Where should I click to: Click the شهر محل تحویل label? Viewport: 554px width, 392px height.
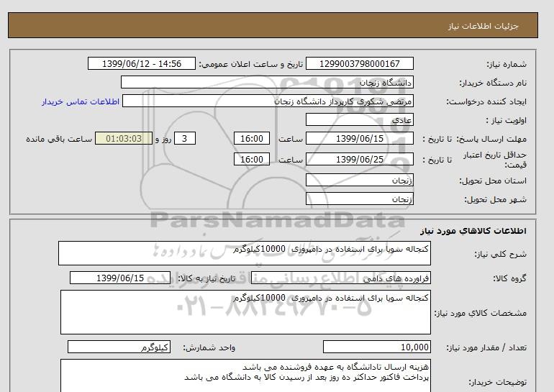point(495,199)
